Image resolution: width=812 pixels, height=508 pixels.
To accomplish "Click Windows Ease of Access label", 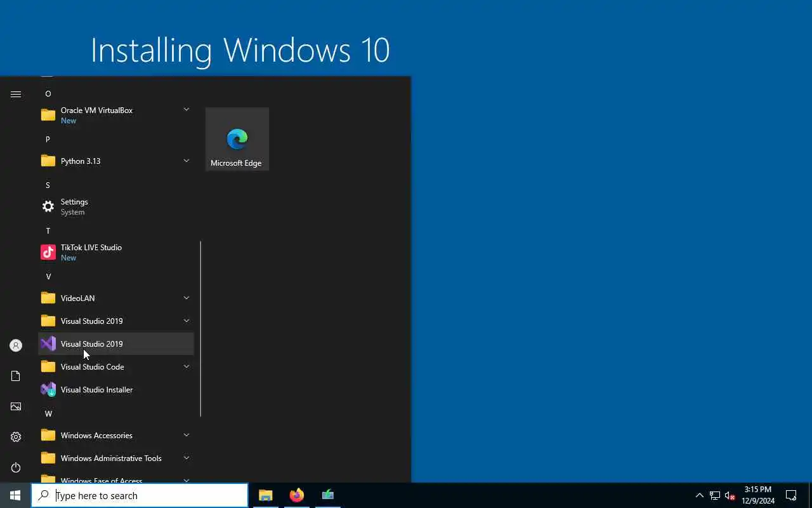I will (x=101, y=480).
